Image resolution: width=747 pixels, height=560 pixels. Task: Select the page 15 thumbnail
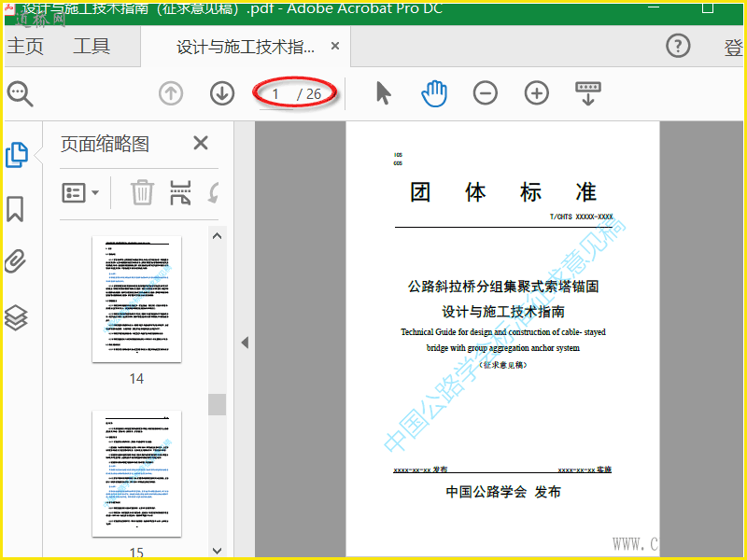click(x=136, y=474)
